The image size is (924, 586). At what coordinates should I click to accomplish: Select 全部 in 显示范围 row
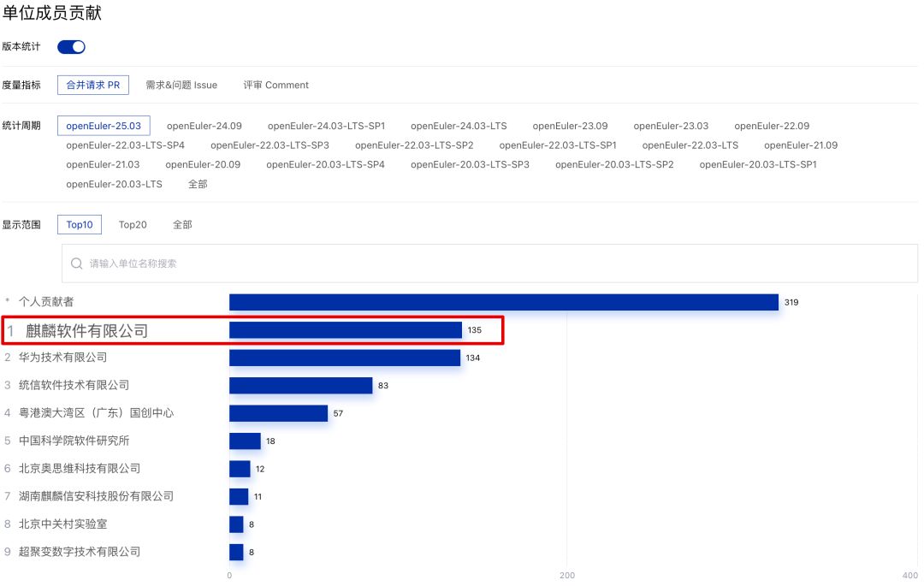click(182, 224)
